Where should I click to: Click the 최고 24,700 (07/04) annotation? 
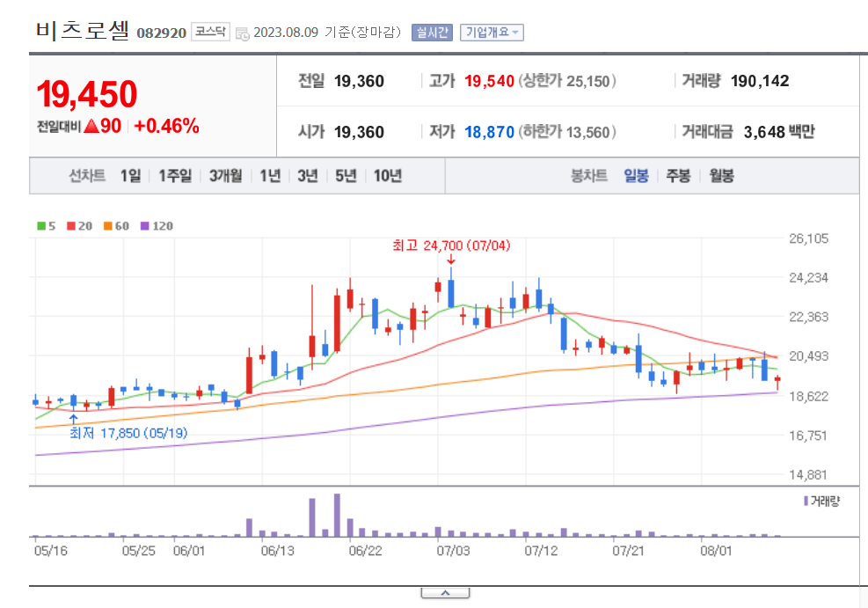pos(451,245)
